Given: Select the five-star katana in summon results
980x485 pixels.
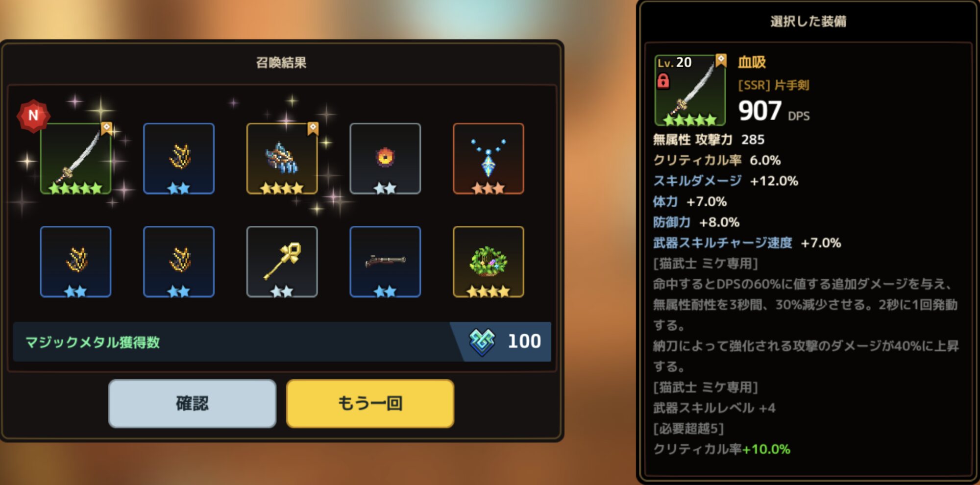Looking at the screenshot, I should click(x=75, y=159).
